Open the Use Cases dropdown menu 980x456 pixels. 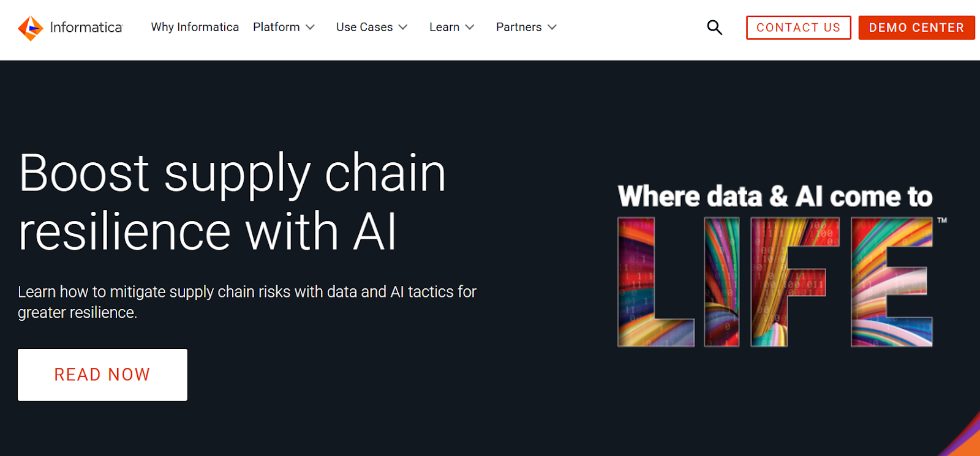[x=404, y=28]
